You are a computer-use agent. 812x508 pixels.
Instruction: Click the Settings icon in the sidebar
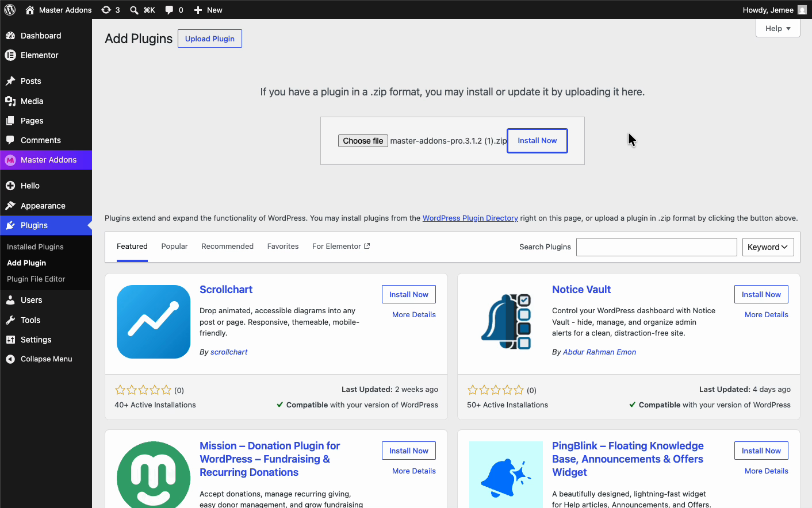(x=10, y=340)
